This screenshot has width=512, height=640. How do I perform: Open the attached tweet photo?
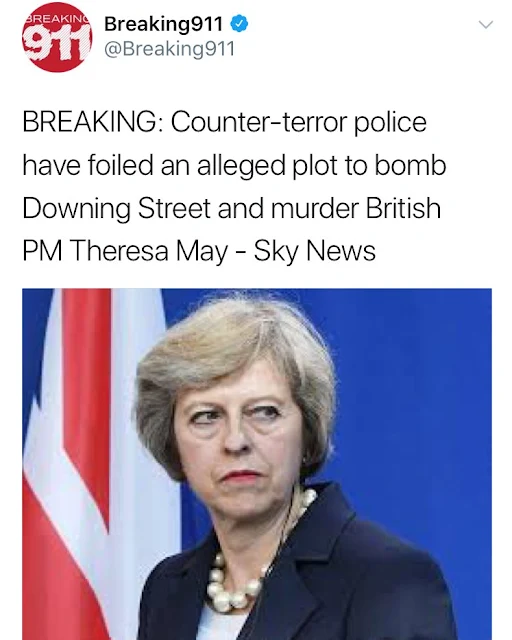tap(257, 464)
